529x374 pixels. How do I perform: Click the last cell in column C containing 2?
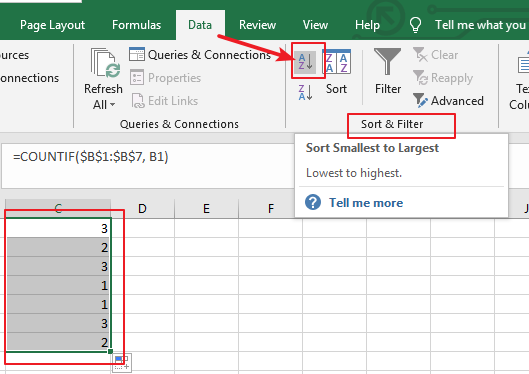pyautogui.click(x=58, y=342)
